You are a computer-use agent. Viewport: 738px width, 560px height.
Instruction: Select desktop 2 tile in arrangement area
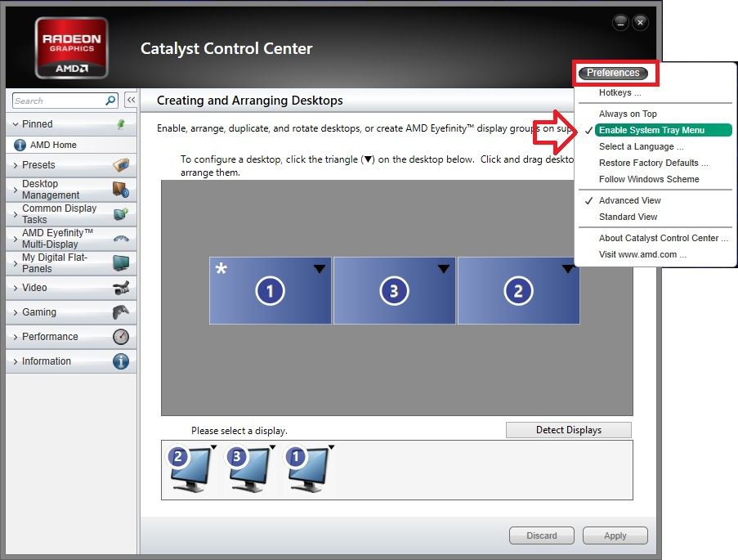pyautogui.click(x=519, y=290)
